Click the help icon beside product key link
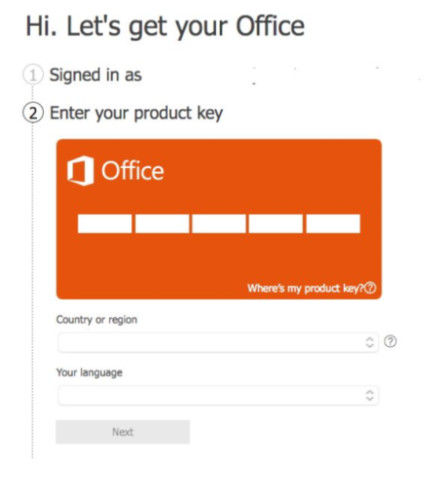Image resolution: width=428 pixels, height=500 pixels. [370, 288]
